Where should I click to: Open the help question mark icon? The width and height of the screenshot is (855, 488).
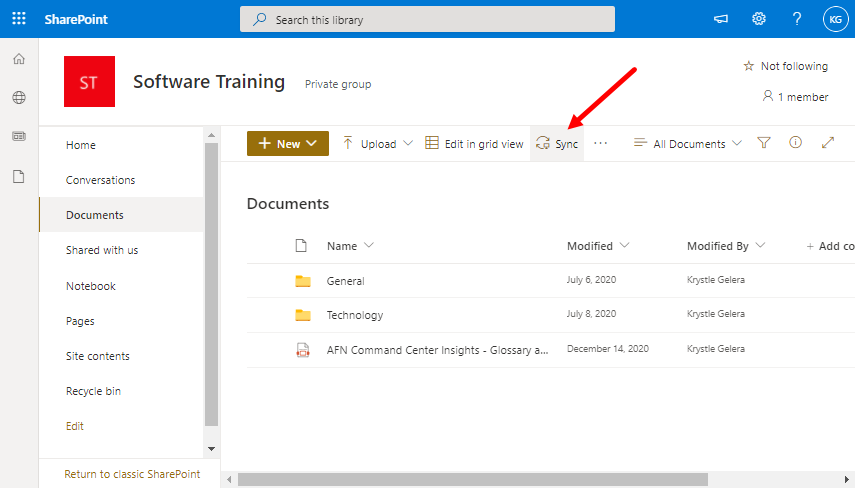[x=797, y=19]
